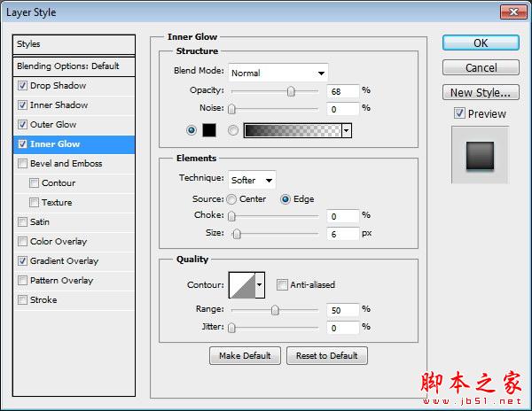Viewport: 532px width, 411px height.
Task: Disable the Outer Glow checkbox
Action: click(22, 124)
